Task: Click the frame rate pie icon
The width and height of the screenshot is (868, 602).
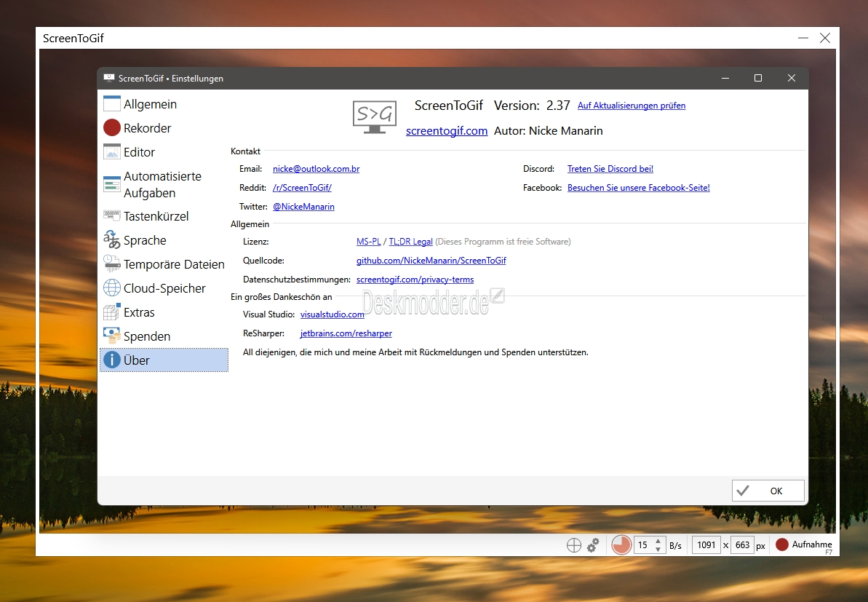Action: tap(621, 545)
